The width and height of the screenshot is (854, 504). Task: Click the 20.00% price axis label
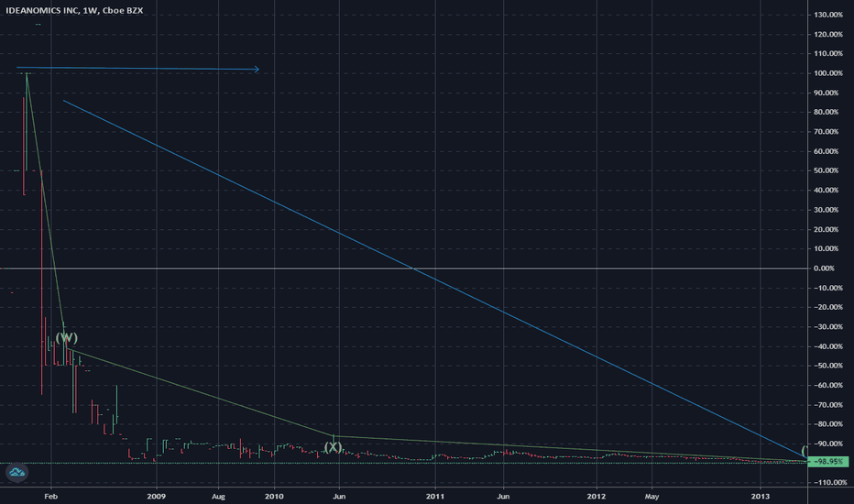point(827,229)
